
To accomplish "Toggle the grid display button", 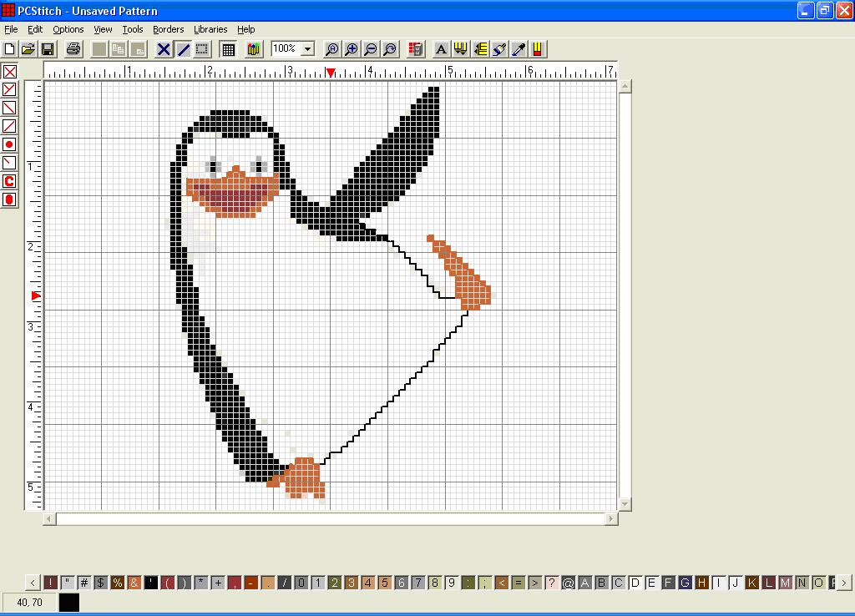I will (x=228, y=49).
